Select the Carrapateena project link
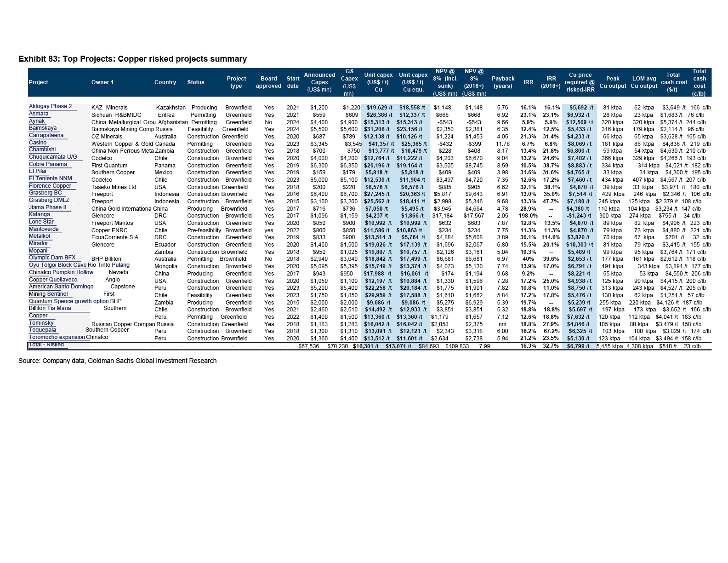The height and width of the screenshot is (563, 728). (x=46, y=135)
